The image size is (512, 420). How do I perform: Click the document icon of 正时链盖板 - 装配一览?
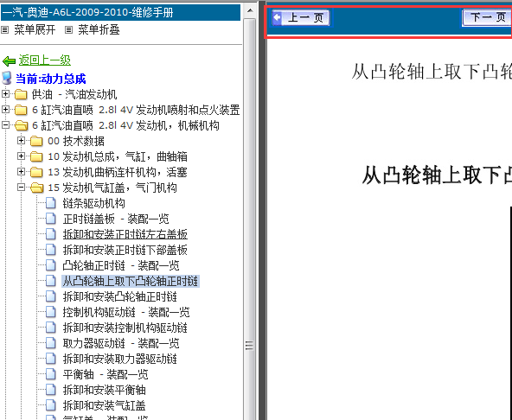(51, 219)
